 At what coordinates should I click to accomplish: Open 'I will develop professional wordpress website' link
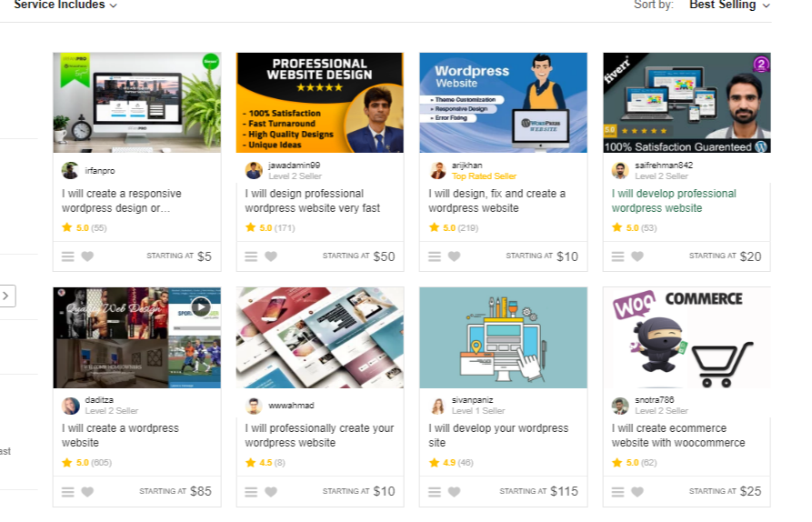674,200
